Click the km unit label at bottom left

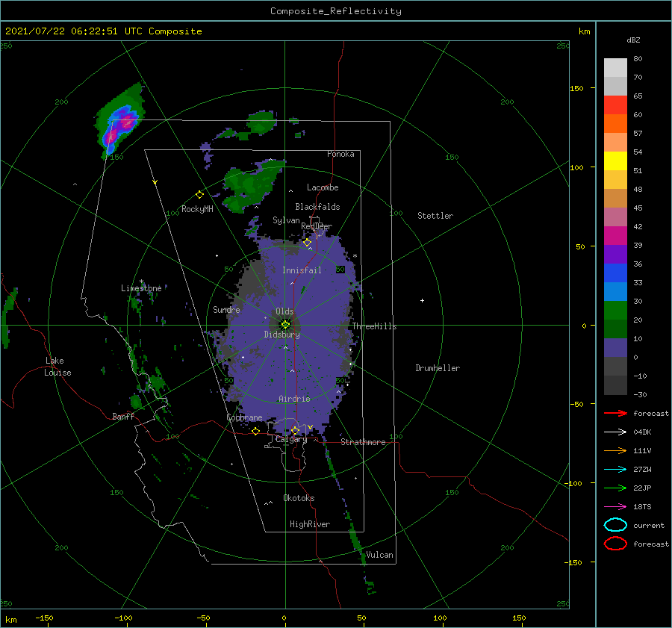point(10,620)
